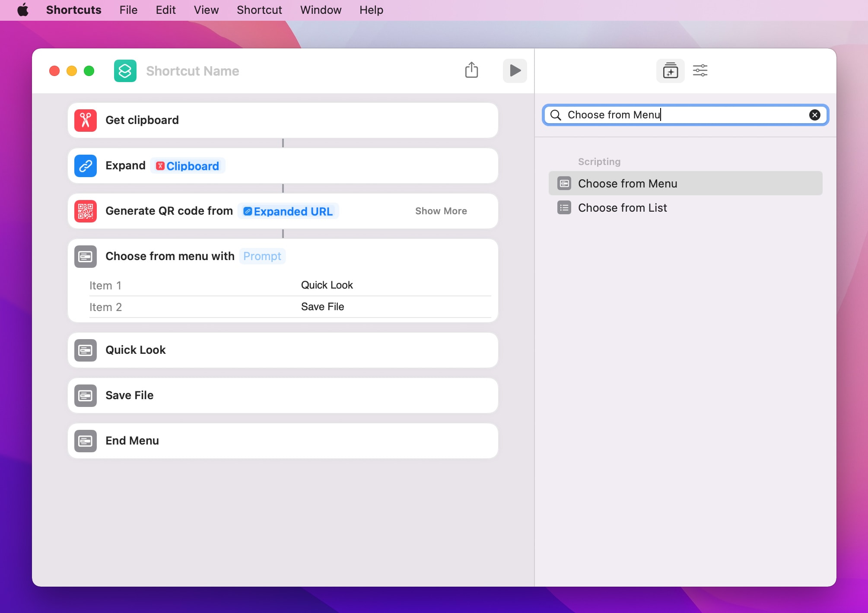
Task: Select Choose from List action result
Action: pos(622,208)
